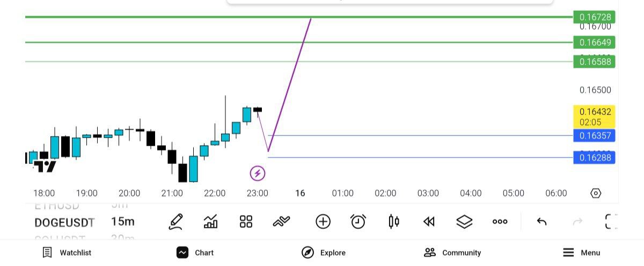Open the Menu button

(x=581, y=253)
